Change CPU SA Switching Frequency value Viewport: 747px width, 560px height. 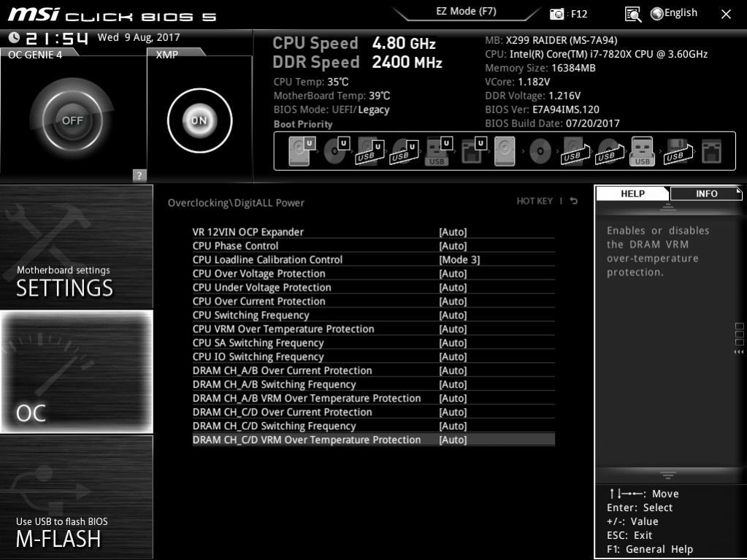453,342
